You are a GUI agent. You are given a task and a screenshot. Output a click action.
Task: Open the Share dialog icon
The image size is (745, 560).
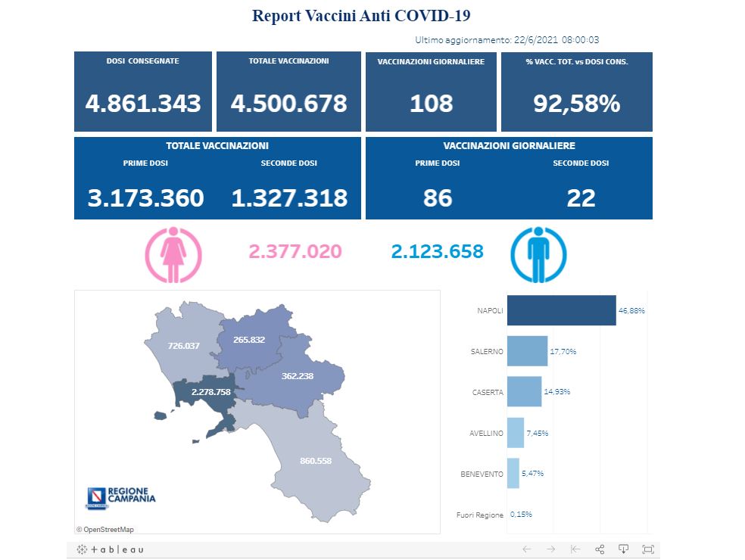[600, 549]
